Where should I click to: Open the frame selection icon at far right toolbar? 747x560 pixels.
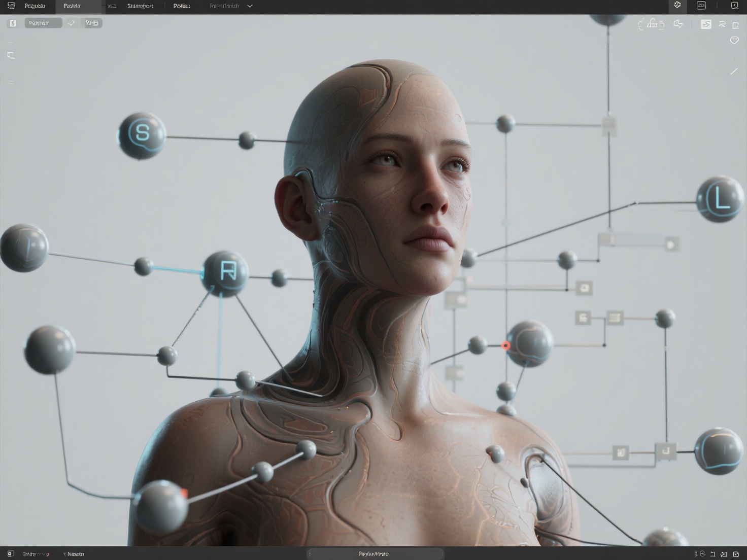[734, 24]
